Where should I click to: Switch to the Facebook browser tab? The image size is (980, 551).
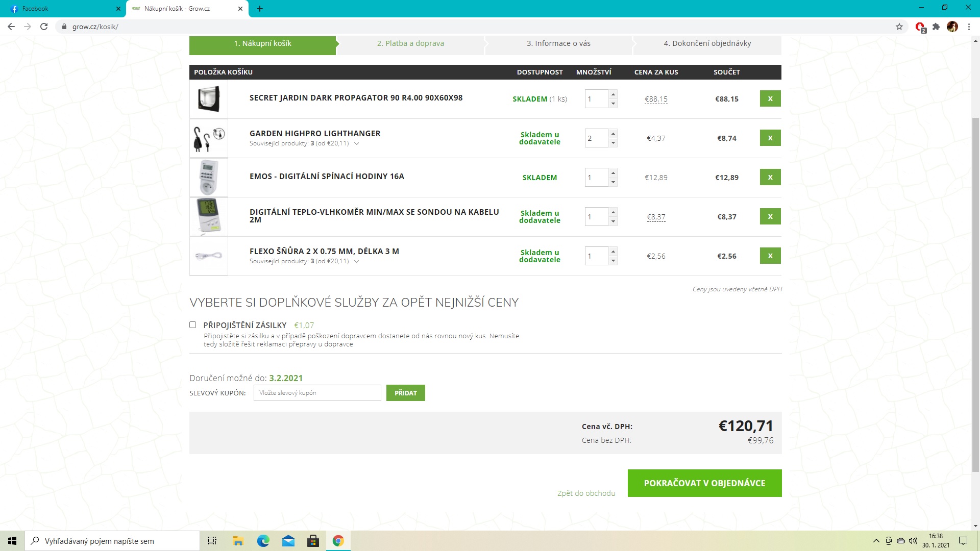click(64, 9)
